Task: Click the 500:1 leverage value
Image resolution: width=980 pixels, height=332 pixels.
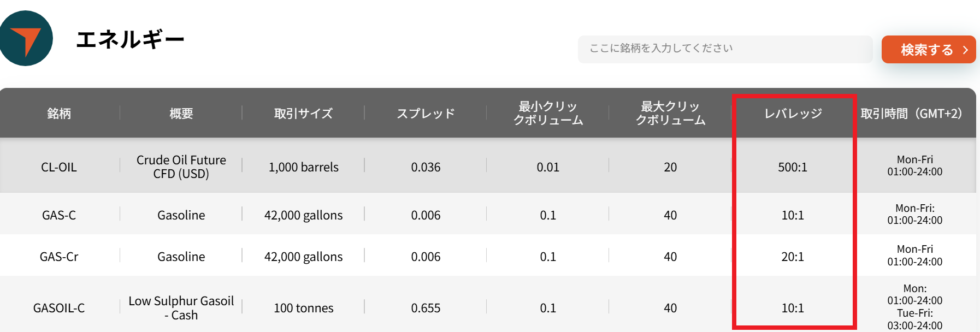Action: 793,167
